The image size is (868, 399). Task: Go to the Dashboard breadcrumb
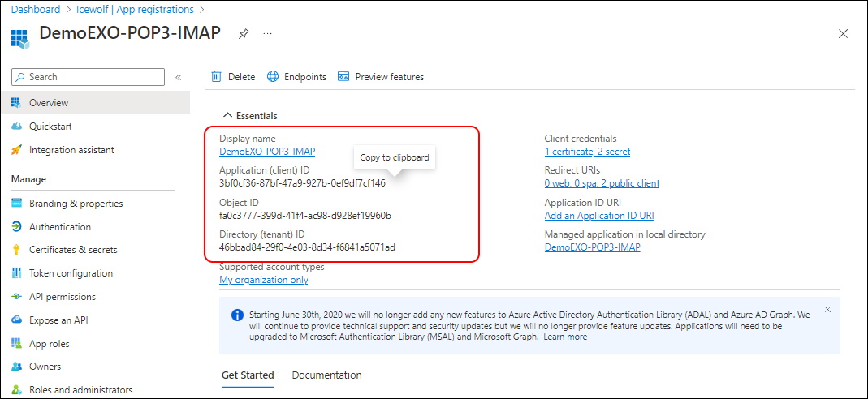pos(36,10)
